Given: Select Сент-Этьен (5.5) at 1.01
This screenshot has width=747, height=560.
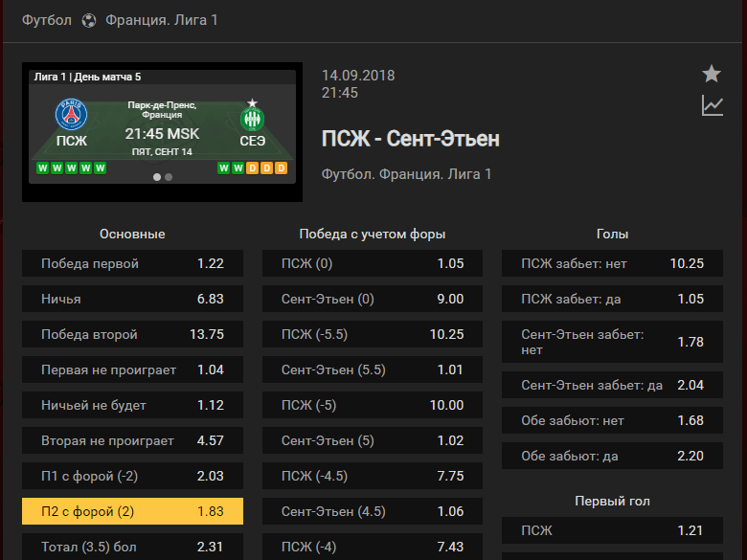Looking at the screenshot, I should click(x=373, y=370).
